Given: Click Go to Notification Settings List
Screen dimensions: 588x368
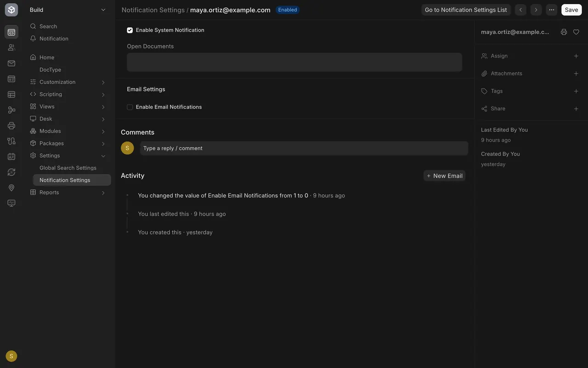Looking at the screenshot, I should pyautogui.click(x=466, y=10).
